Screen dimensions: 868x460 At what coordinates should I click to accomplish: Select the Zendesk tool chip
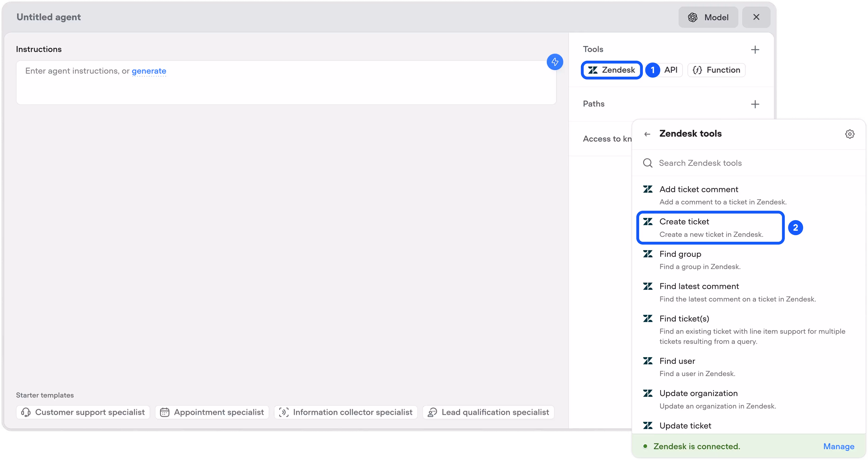pos(612,70)
